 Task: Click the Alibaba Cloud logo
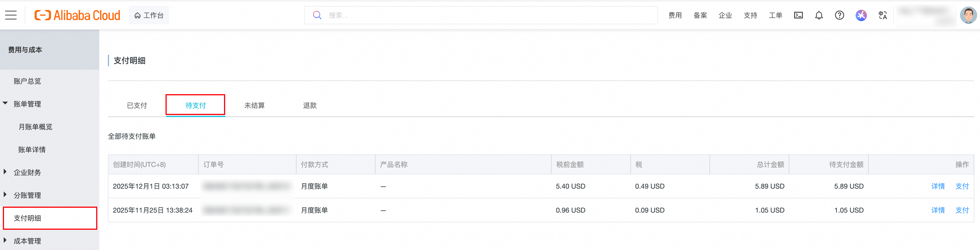77,15
